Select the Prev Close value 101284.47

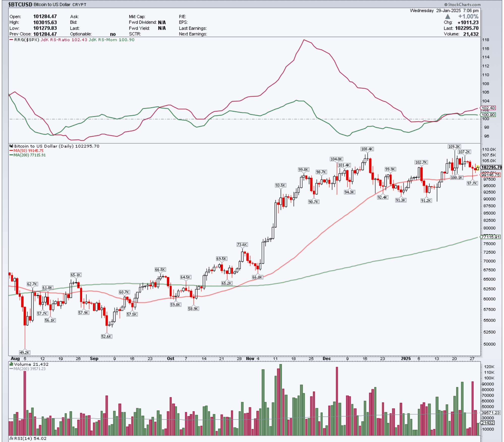[45, 34]
